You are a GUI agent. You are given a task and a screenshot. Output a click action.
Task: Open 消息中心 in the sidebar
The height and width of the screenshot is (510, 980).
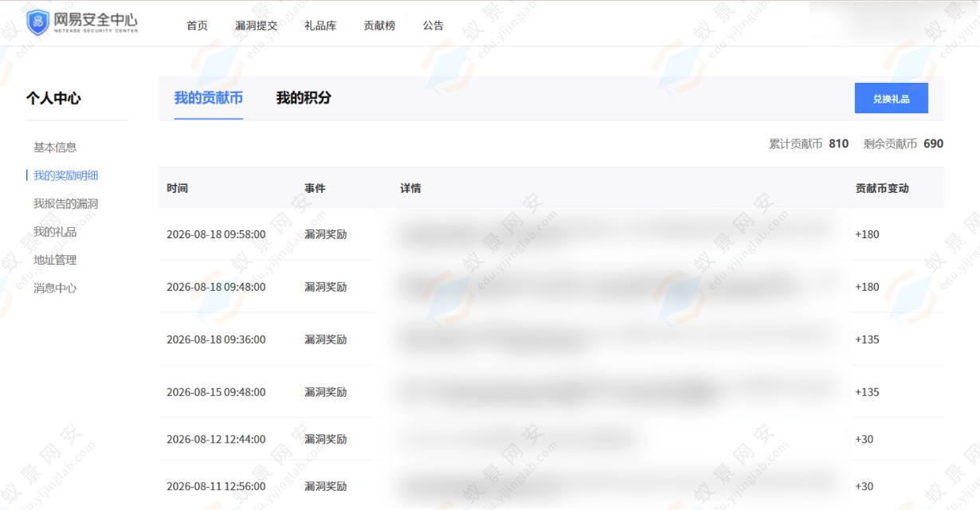click(x=55, y=288)
